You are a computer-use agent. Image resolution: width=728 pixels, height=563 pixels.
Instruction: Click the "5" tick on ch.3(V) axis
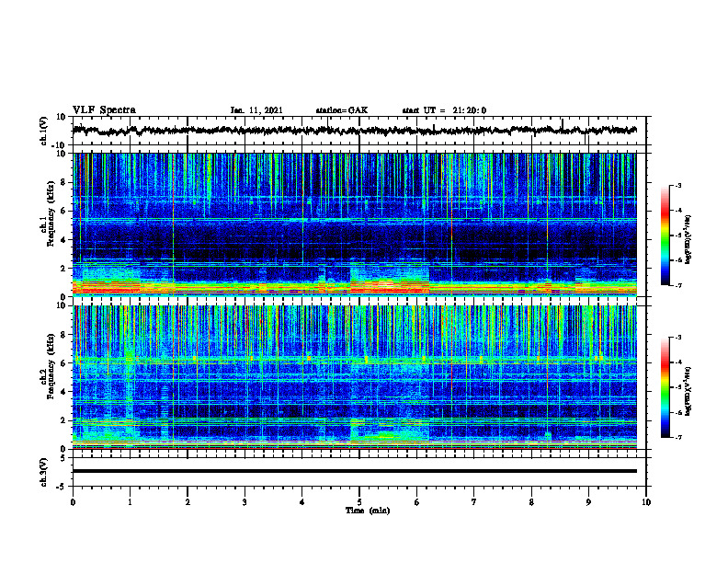click(x=63, y=457)
